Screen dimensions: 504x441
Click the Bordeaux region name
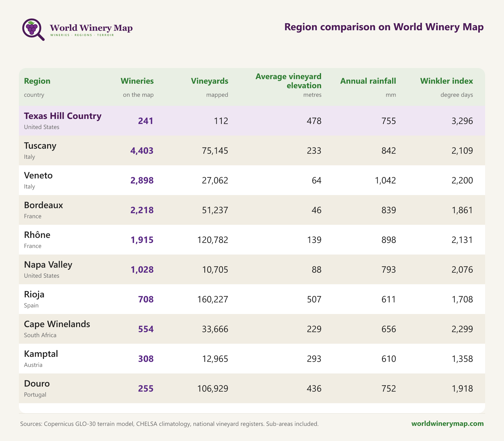click(x=43, y=205)
